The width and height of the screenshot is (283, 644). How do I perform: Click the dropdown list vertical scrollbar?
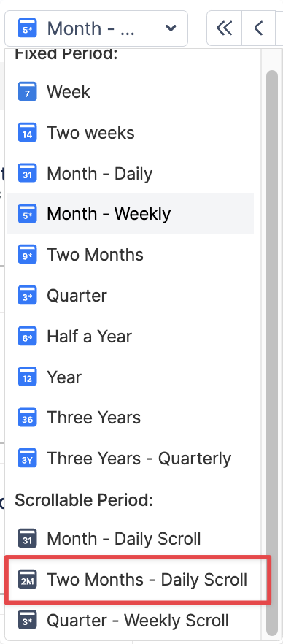[x=271, y=353]
